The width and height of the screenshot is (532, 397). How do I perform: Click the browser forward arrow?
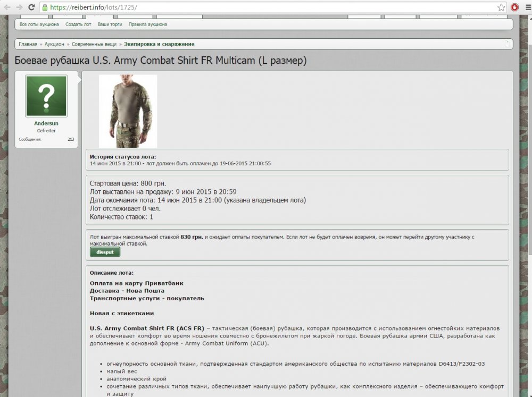click(x=19, y=7)
